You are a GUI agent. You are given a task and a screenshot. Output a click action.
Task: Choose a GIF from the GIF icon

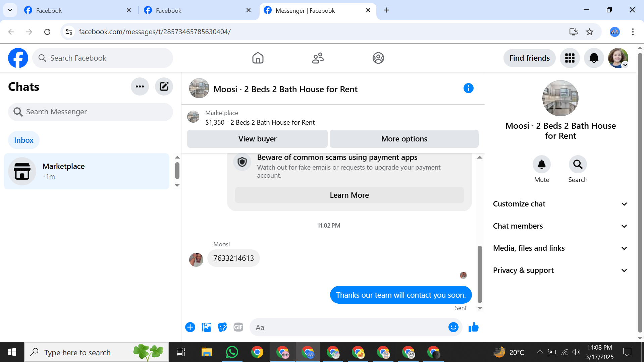pyautogui.click(x=238, y=327)
